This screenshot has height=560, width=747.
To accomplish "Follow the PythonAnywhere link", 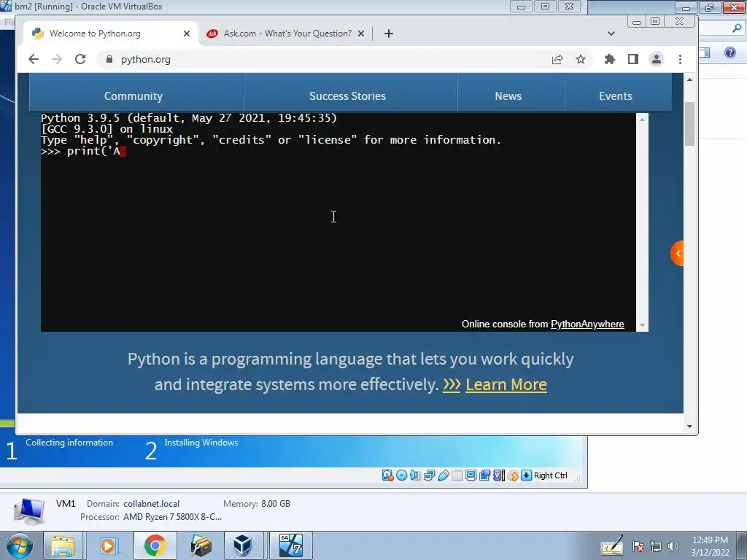I will click(587, 324).
